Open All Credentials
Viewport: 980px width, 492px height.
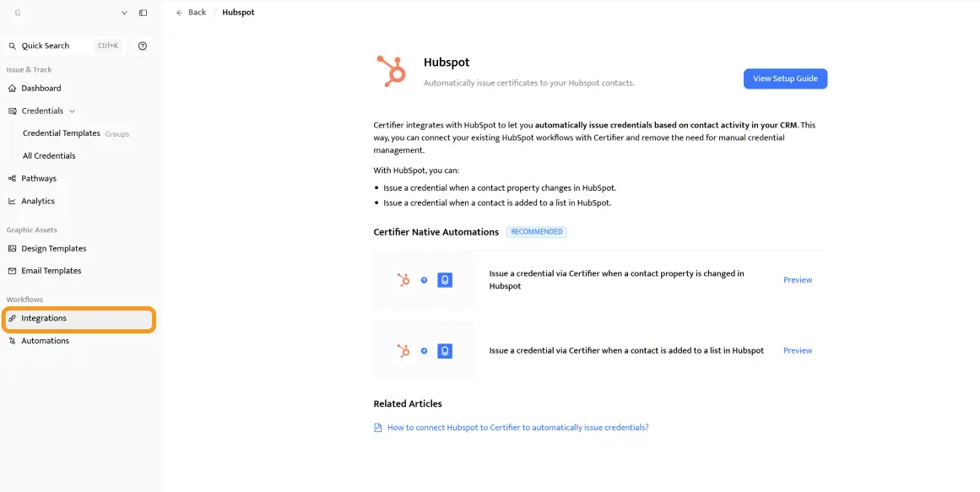[x=49, y=155]
